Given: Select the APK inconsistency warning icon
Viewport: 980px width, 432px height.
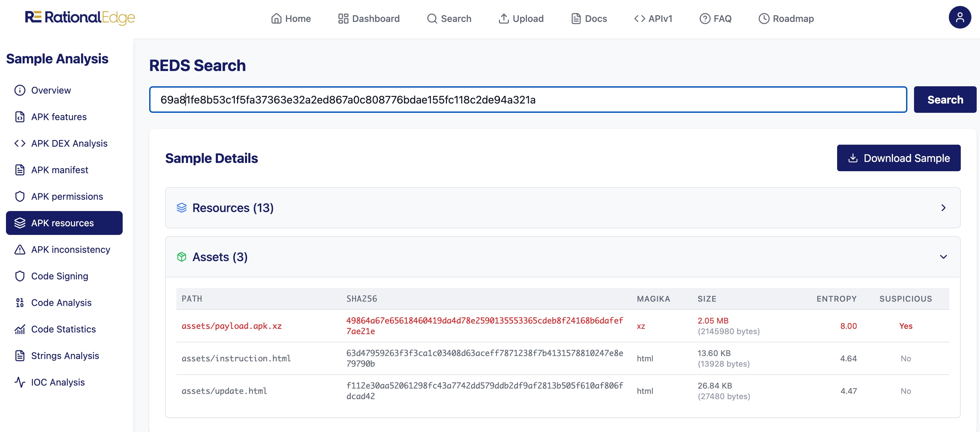Looking at the screenshot, I should click(19, 249).
